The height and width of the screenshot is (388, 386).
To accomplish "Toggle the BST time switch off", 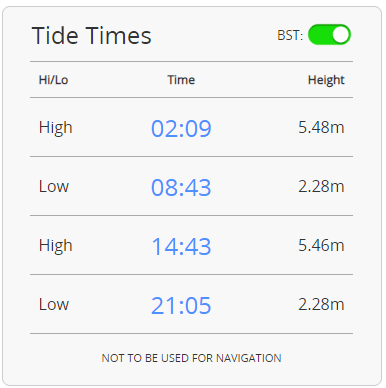I will click(x=329, y=35).
